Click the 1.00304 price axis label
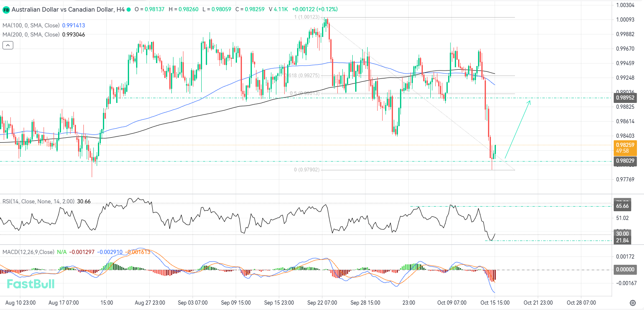Screen dimensions: 644x310 click(x=625, y=5)
